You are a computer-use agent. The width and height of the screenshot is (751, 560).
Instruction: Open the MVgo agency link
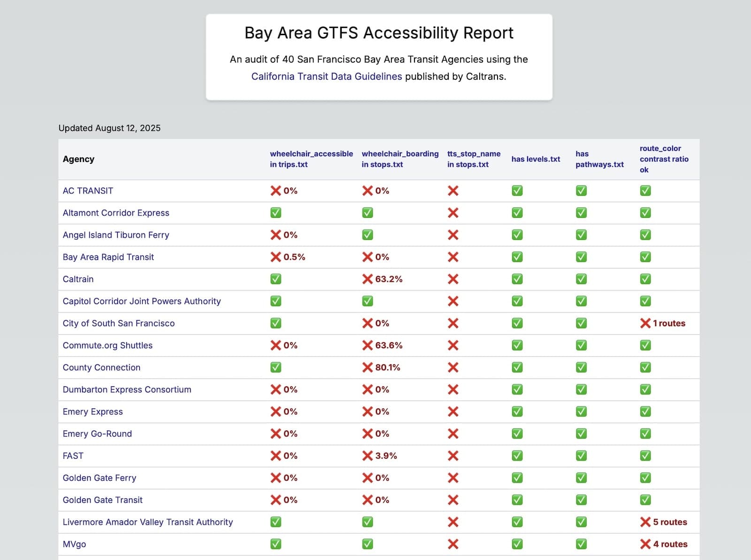pyautogui.click(x=74, y=544)
